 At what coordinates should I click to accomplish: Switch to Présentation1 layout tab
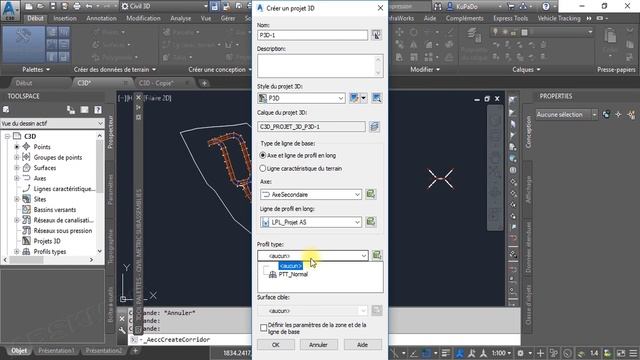tap(56, 351)
